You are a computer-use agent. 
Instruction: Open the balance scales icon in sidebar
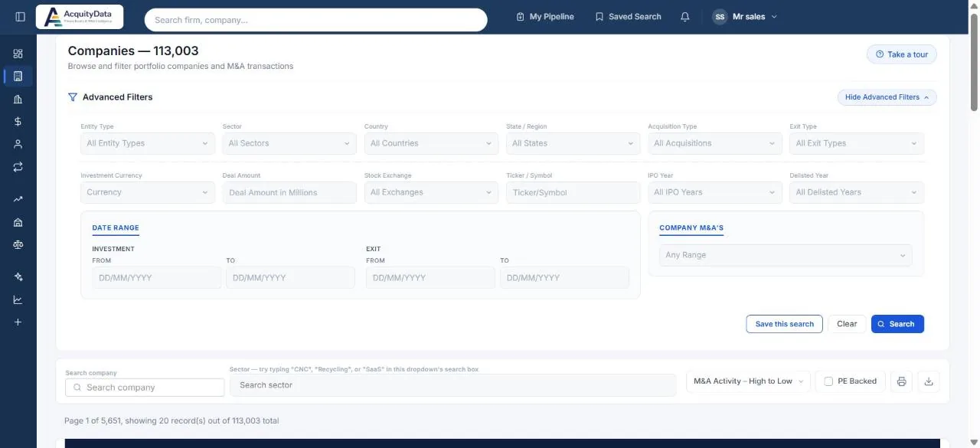(x=18, y=245)
